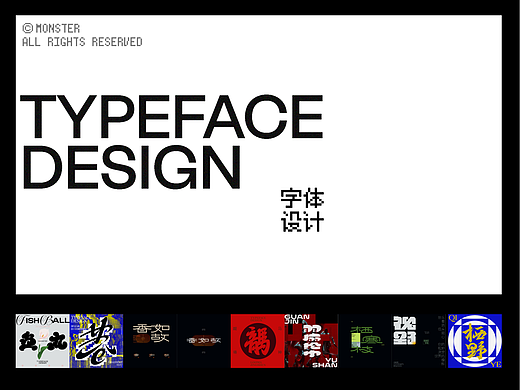
Task: Click the Chinese 字体设计 caption
Action: (x=302, y=210)
